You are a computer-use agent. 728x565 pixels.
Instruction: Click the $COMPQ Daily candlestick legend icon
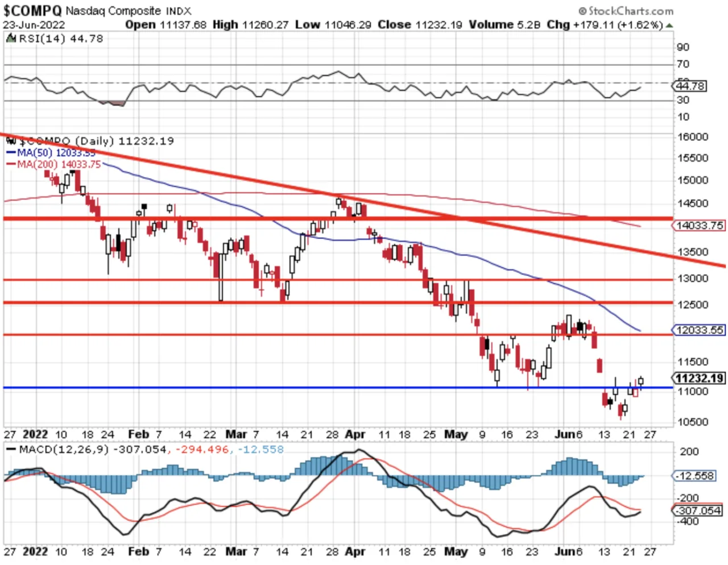[x=10, y=140]
